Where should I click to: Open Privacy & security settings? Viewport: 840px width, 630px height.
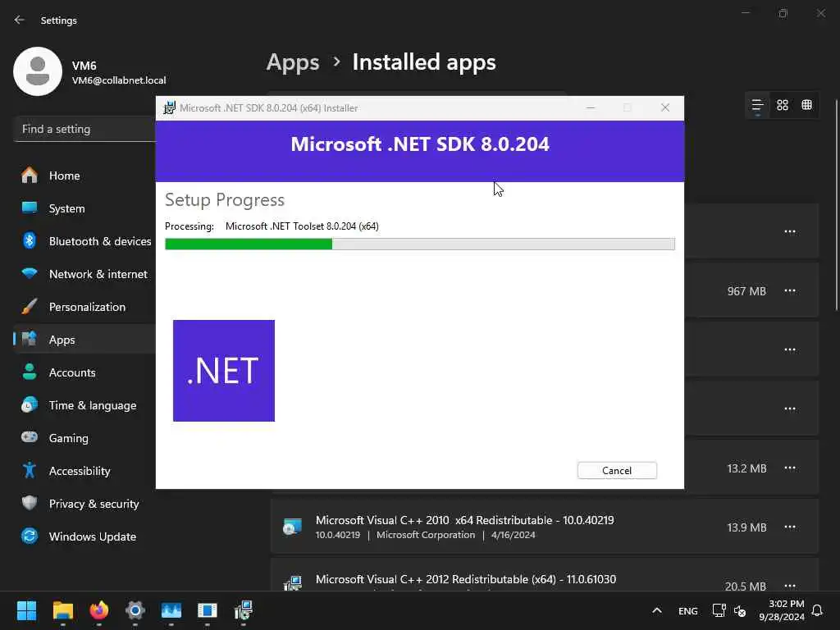tap(84, 504)
